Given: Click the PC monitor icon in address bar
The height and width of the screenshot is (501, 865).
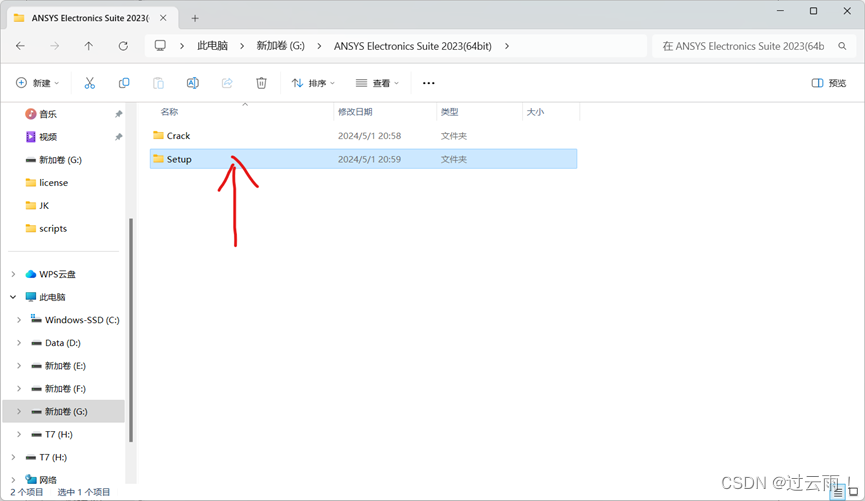Looking at the screenshot, I should coord(160,45).
